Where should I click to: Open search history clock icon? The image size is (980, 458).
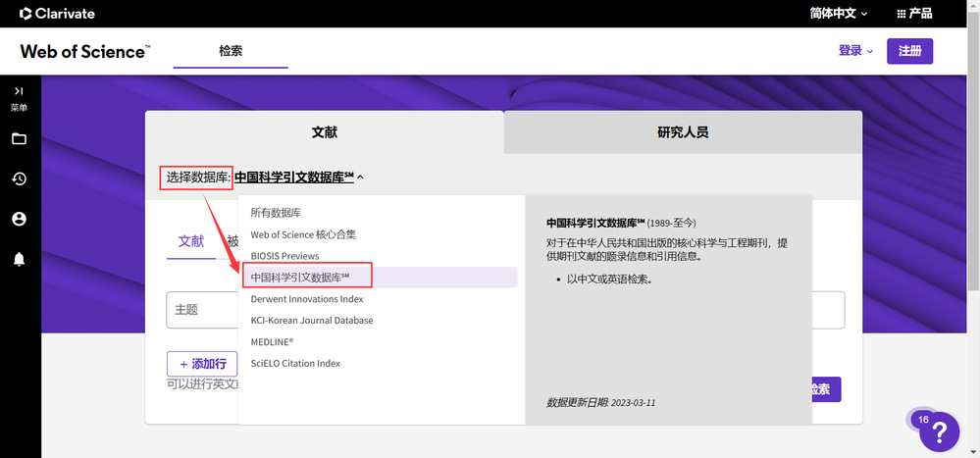point(19,178)
